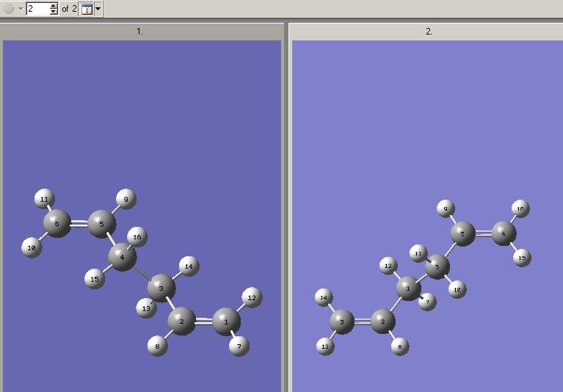Select hydrogen atom 7 in pane 2
The height and width of the screenshot is (392, 563).
pos(428,302)
